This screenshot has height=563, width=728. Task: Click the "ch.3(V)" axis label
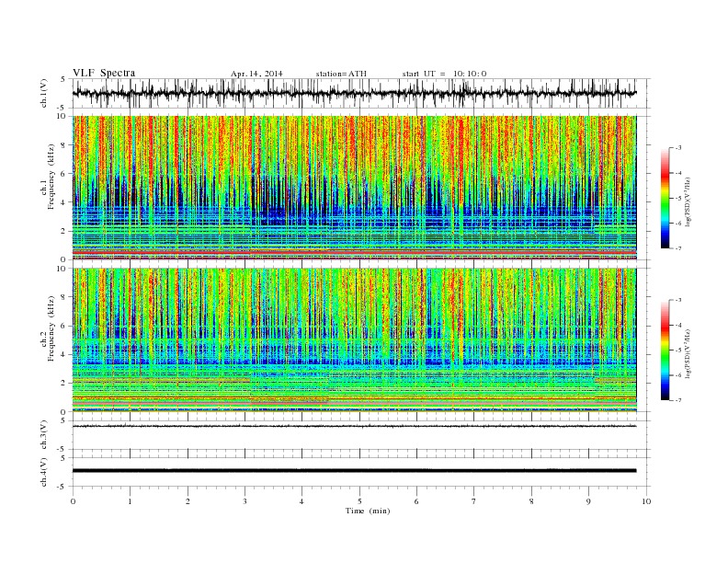(44, 437)
